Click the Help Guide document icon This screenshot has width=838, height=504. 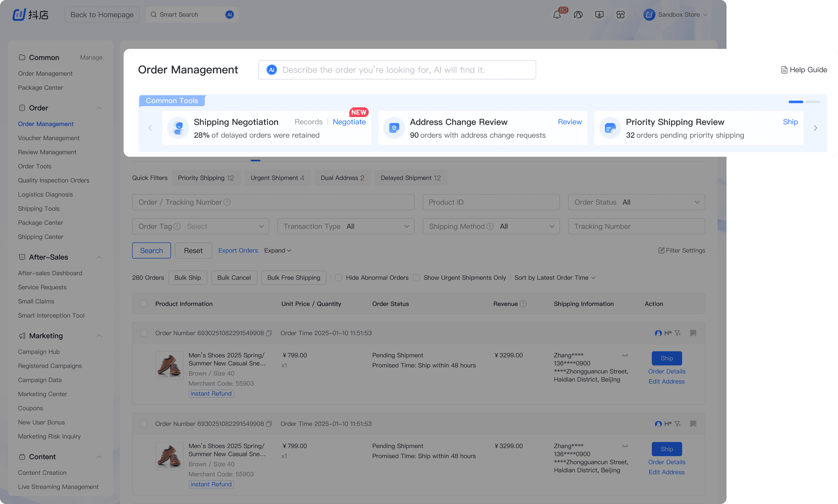784,70
